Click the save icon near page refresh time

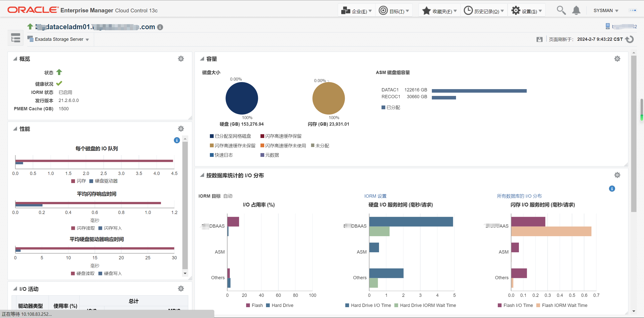click(539, 39)
